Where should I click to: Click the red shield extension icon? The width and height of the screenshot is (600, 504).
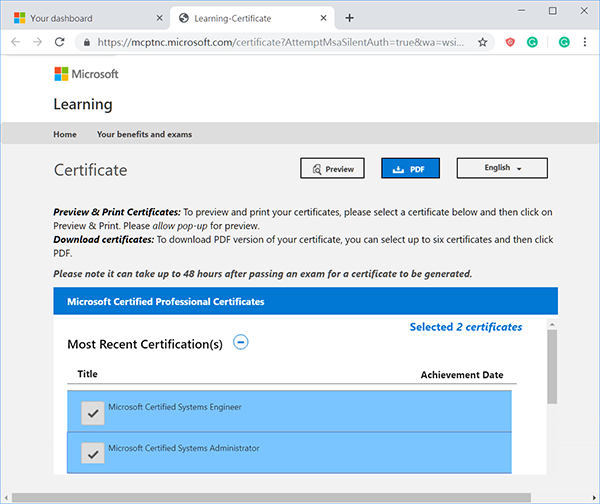pyautogui.click(x=510, y=42)
